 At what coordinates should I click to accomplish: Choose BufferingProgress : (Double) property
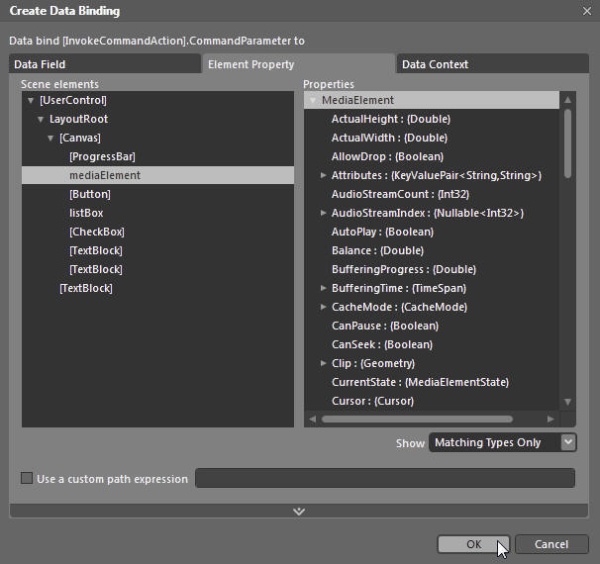404,269
